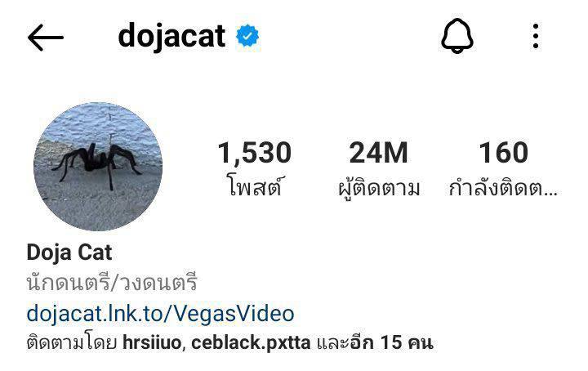
Task: Tap the dot on the bell clapper
Action: 457,49
